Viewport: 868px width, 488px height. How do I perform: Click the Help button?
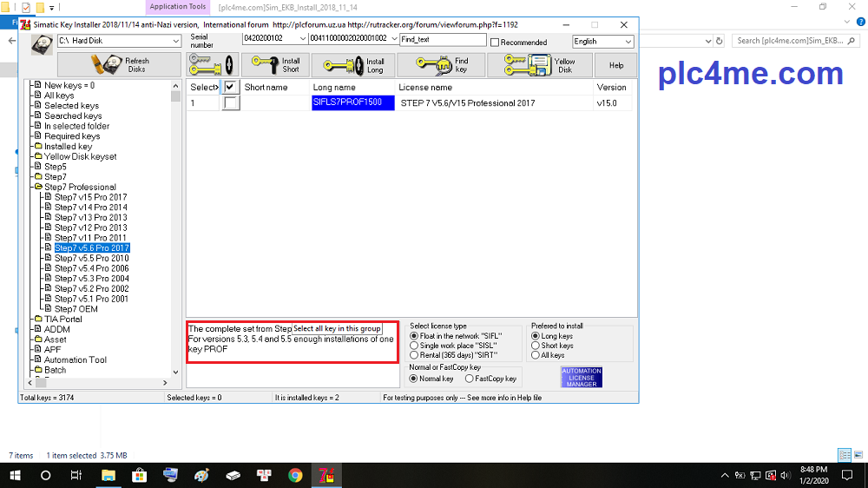click(x=615, y=65)
